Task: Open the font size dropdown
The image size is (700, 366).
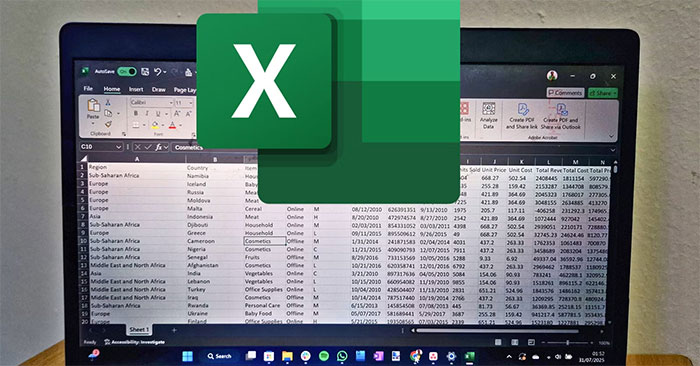Action: (x=191, y=103)
